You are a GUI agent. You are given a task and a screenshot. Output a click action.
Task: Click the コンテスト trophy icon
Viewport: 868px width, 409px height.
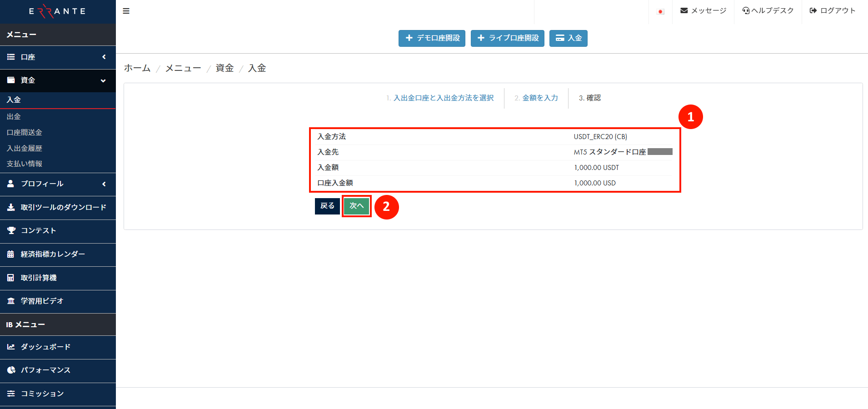click(10, 231)
